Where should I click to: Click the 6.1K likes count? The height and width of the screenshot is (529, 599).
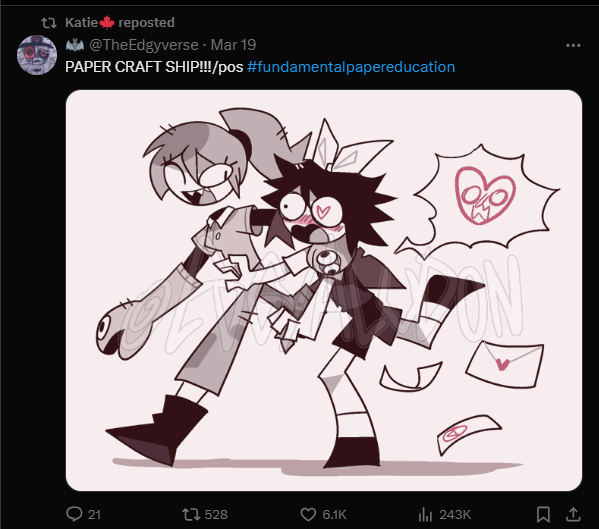click(334, 514)
